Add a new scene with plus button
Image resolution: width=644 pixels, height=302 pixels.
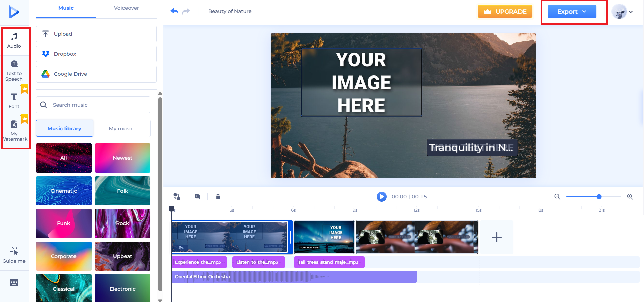click(x=497, y=237)
